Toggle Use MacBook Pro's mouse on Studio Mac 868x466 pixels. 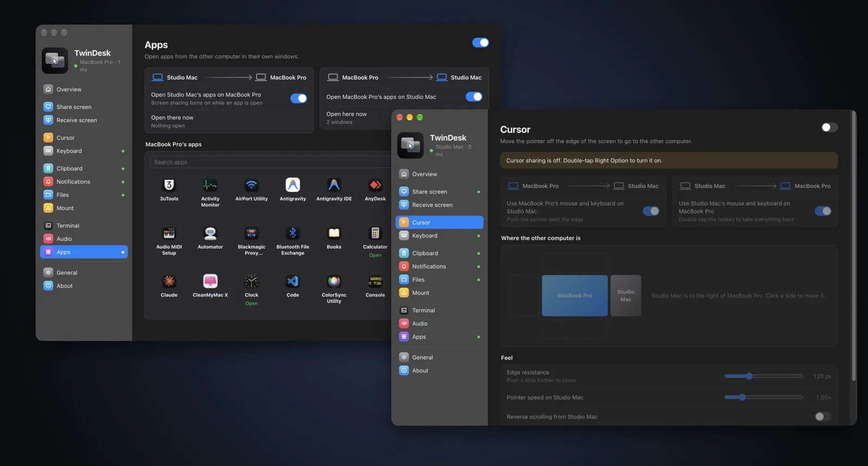(651, 211)
